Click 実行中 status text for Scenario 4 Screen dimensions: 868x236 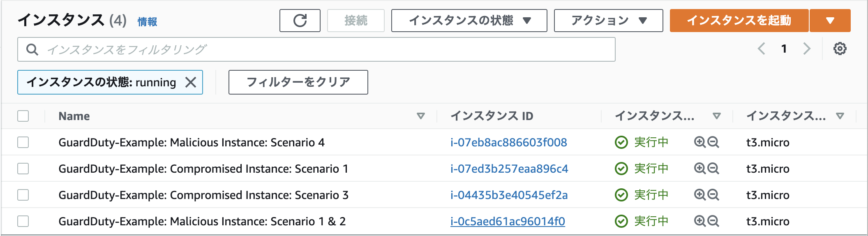(x=651, y=142)
